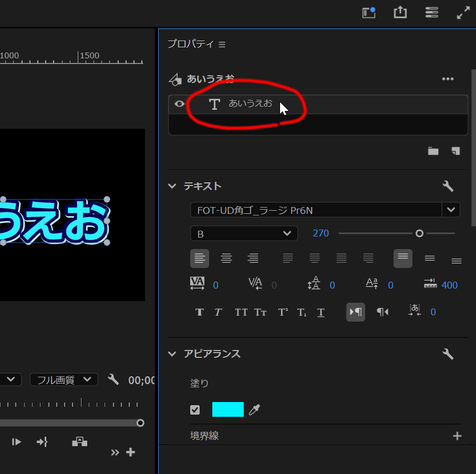Toggle subscript text button
This screenshot has height=474, width=476.
[x=302, y=312]
